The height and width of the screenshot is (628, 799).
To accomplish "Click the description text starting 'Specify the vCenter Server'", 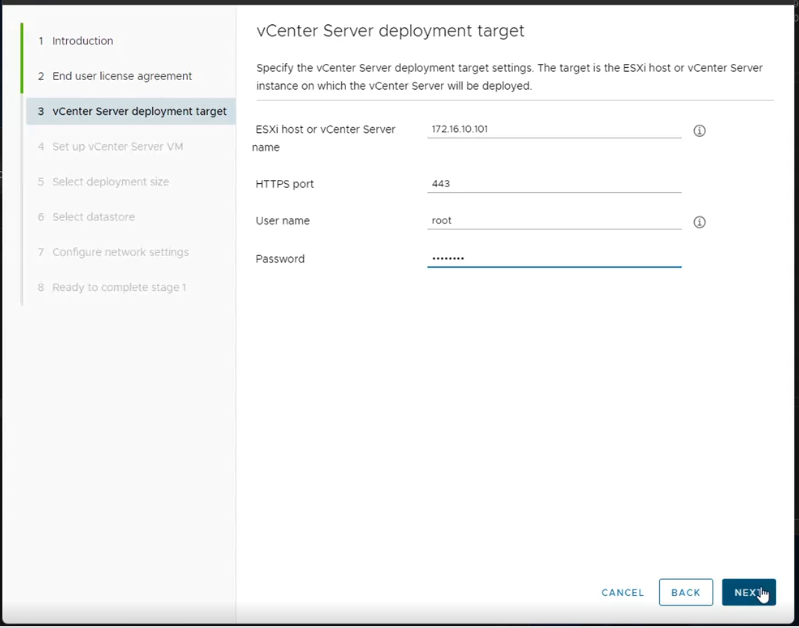I will (x=510, y=77).
